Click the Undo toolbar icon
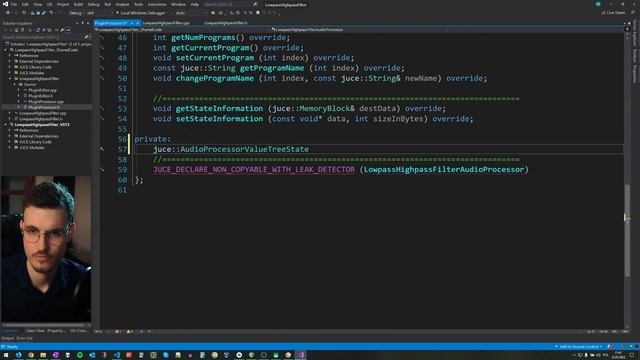Image resolution: width=640 pixels, height=360 pixels. tap(51, 13)
